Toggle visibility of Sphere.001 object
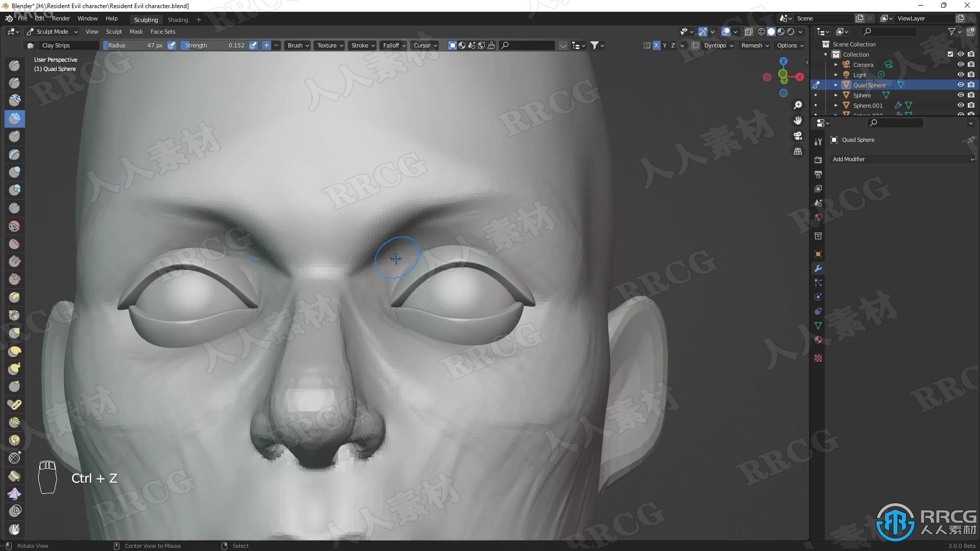This screenshot has height=551, width=980. pos(961,105)
